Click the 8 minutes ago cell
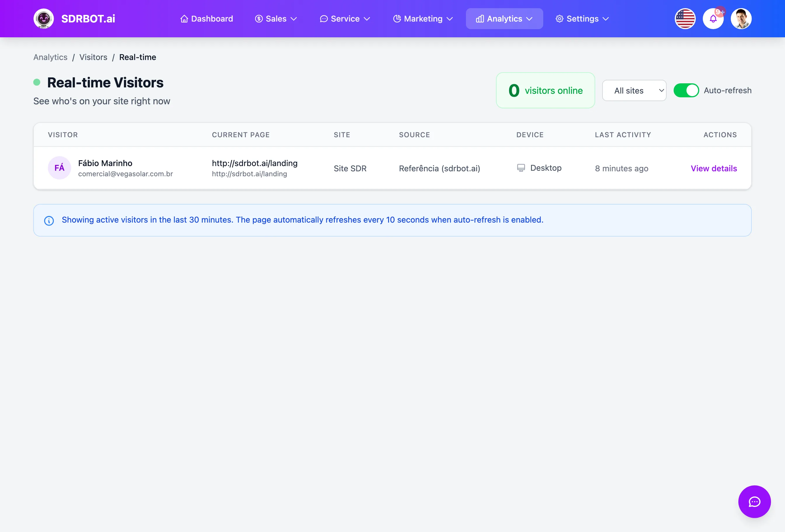Image resolution: width=785 pixels, height=532 pixels. (621, 168)
